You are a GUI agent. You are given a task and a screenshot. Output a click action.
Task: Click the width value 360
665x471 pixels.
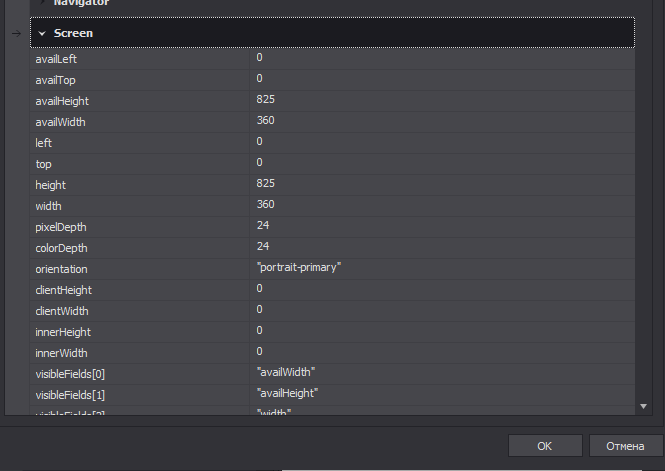[x=265, y=204]
